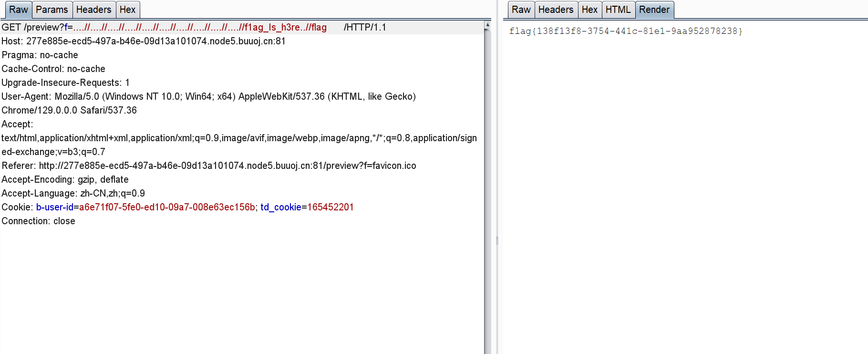Open the request Params tab
Viewport: 868px width, 354px height.
(x=52, y=10)
